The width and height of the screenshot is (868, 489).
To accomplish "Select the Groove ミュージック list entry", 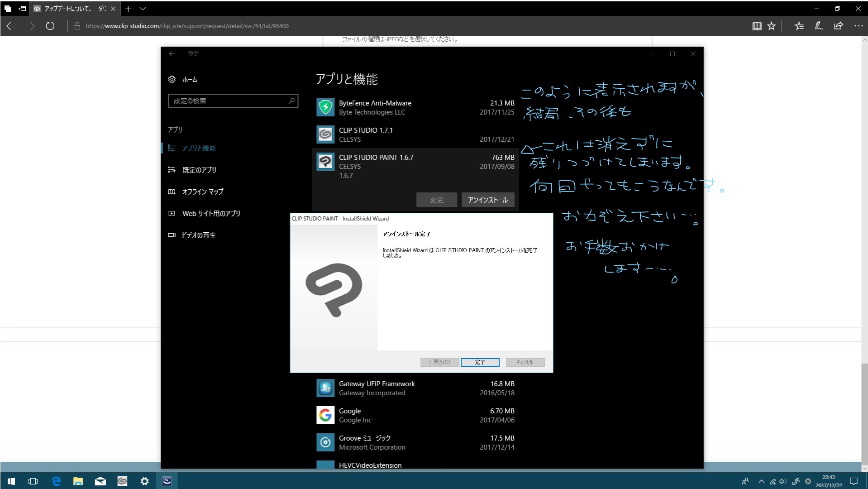I will click(x=415, y=442).
